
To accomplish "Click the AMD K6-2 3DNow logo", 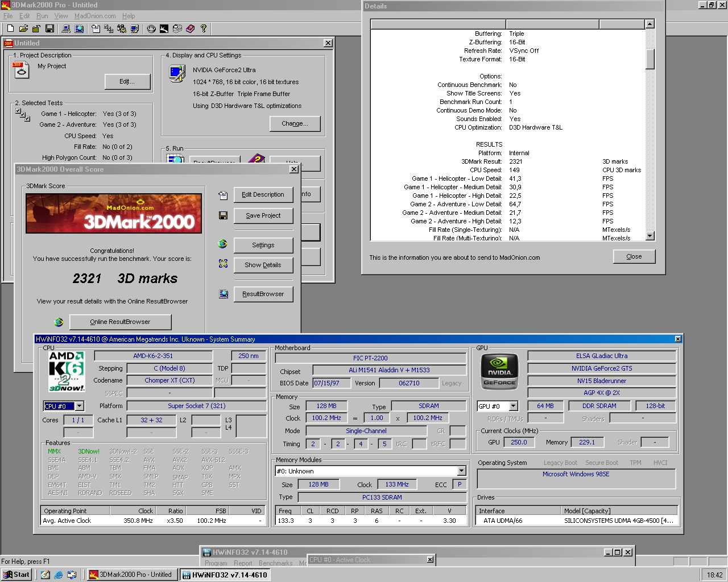I will pos(67,371).
